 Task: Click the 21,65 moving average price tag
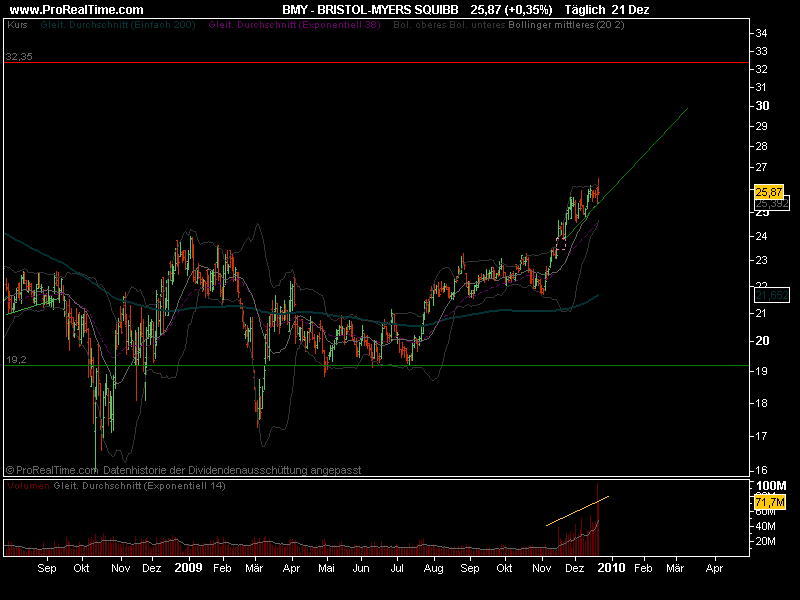point(767,296)
